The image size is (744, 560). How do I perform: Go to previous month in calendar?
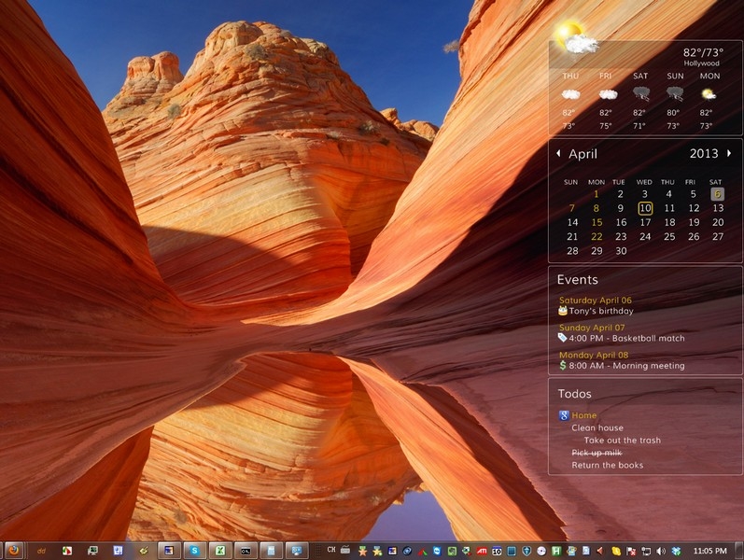coord(558,153)
